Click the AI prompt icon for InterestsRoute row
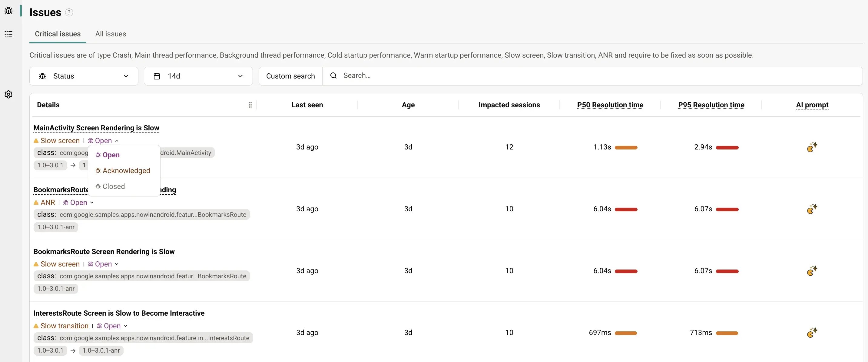 point(812,332)
